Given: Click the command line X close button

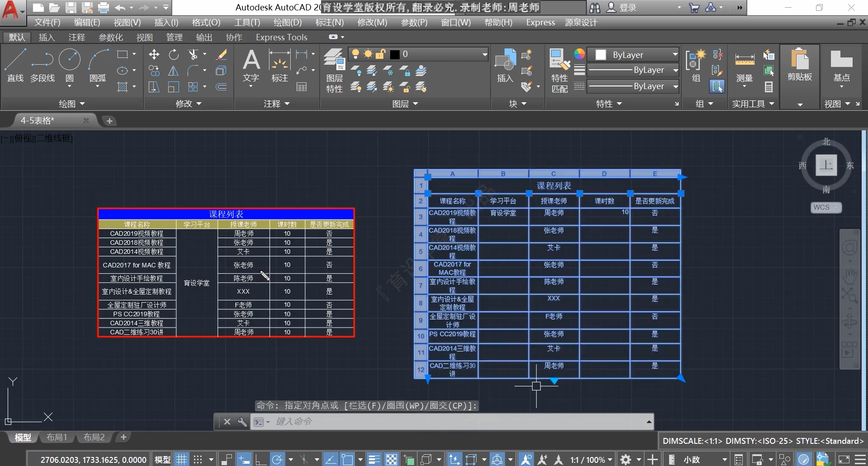Looking at the screenshot, I should coord(227,422).
